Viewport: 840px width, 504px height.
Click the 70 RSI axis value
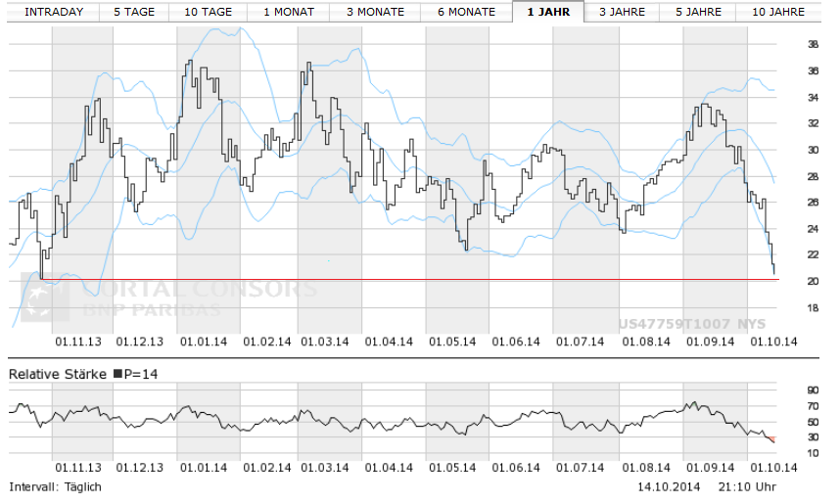click(x=813, y=406)
